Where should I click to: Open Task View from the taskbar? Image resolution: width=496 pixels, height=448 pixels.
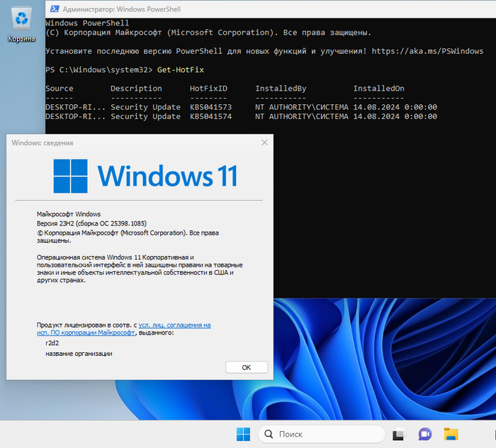[398, 434]
